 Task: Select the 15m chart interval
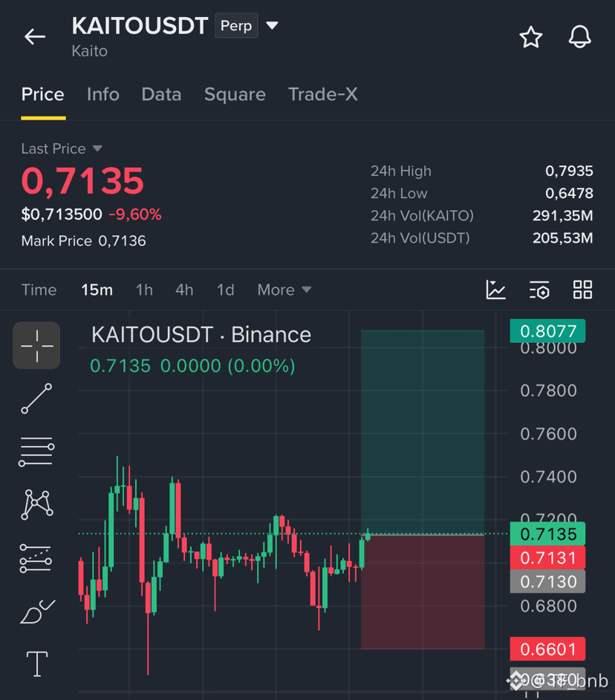(97, 290)
